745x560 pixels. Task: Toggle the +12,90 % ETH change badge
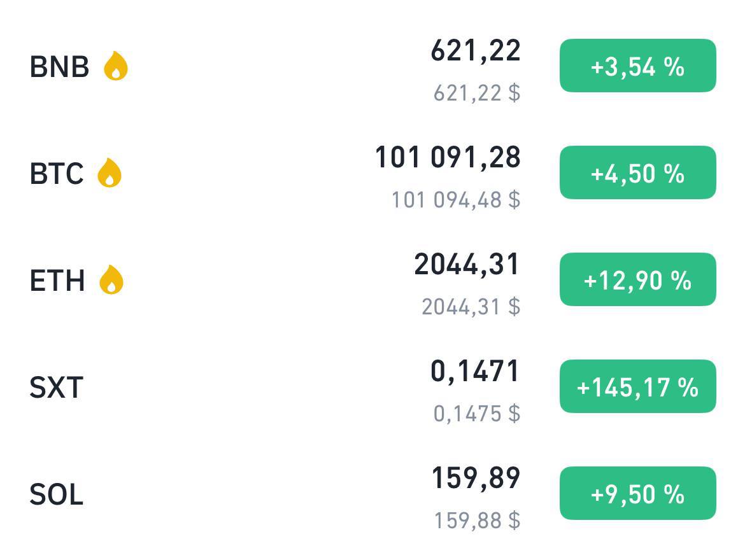click(x=637, y=279)
